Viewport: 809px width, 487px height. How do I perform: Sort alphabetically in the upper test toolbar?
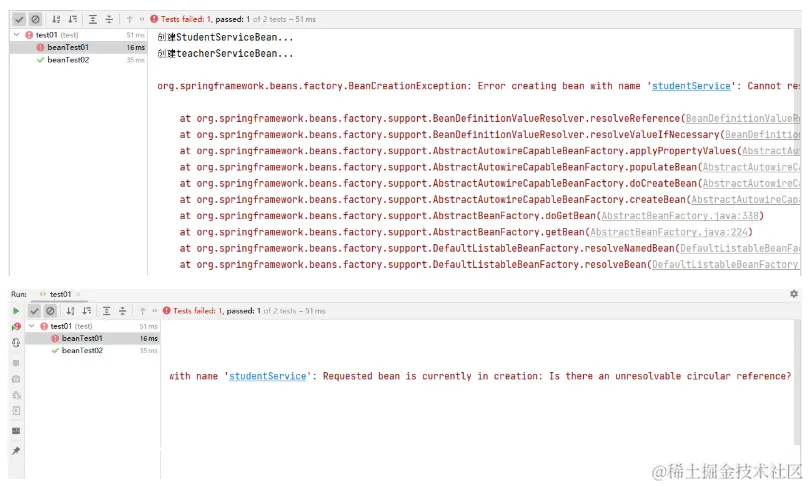click(56, 19)
